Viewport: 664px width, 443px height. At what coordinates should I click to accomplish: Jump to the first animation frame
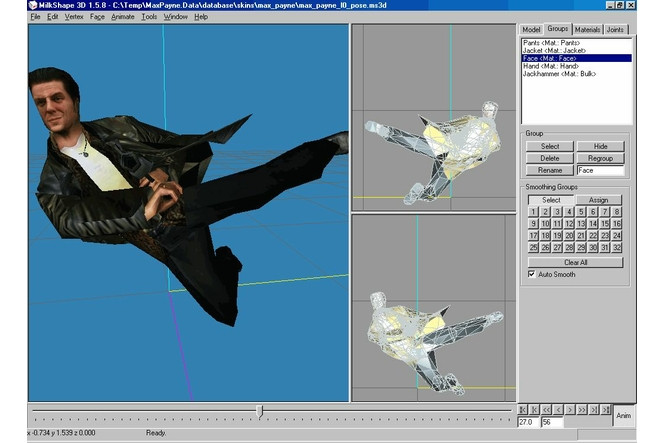click(x=522, y=410)
